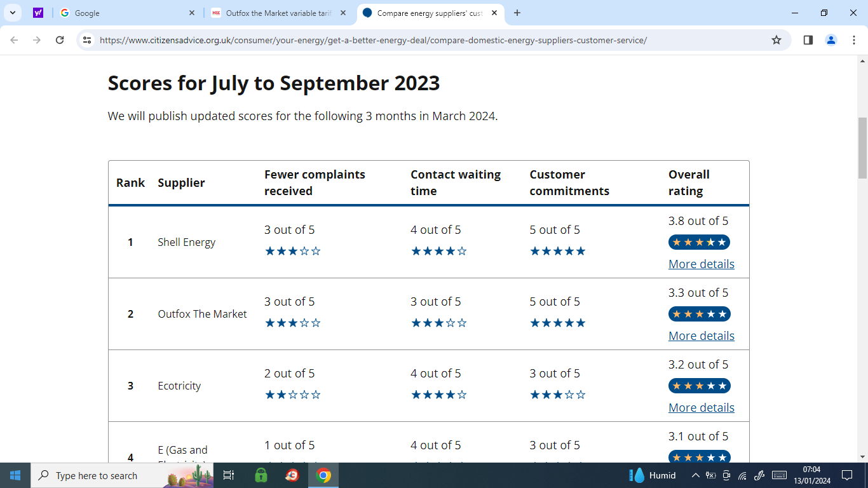
Task: Select the Ecotricity supplier name
Action: coord(179,386)
